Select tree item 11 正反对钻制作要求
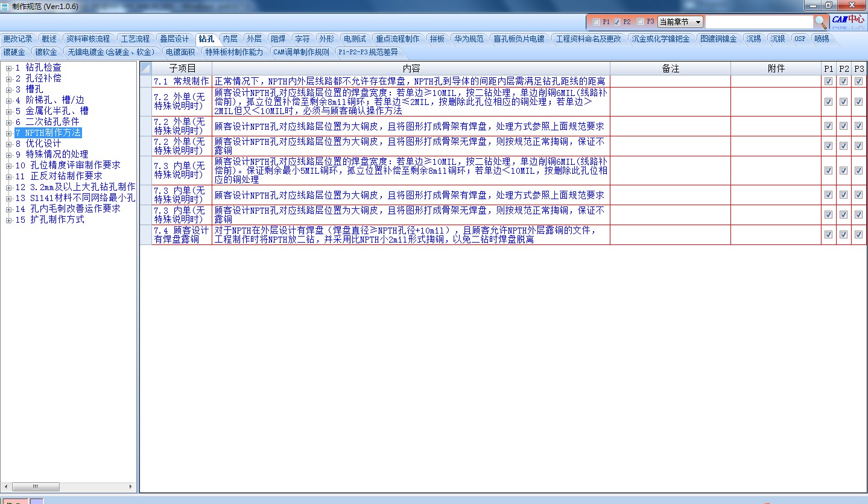 (59, 176)
